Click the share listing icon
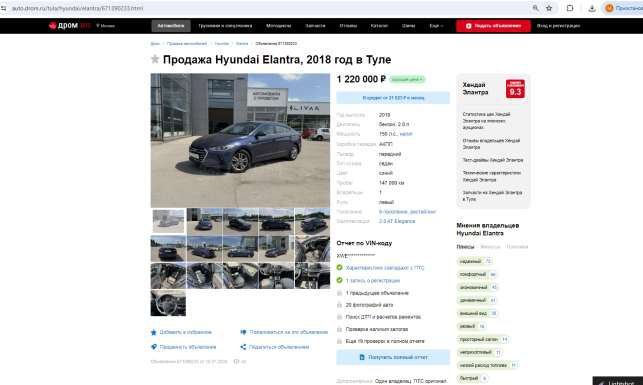The width and height of the screenshot is (643, 385). (243, 347)
